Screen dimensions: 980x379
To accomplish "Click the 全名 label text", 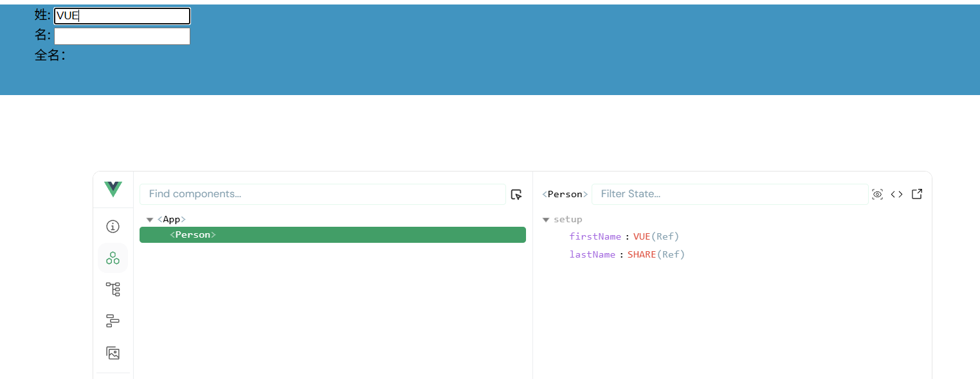I will click(50, 56).
